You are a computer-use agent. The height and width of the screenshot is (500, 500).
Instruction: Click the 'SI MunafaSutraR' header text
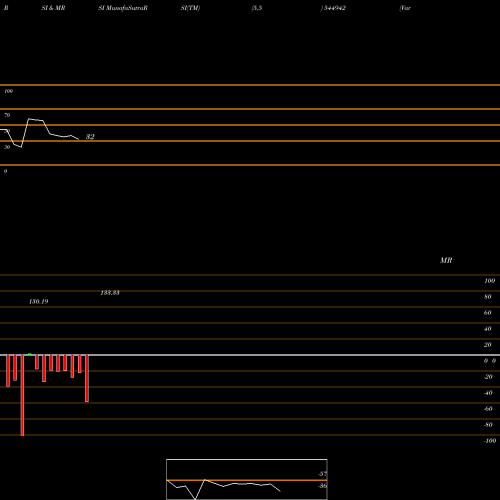[123, 8]
